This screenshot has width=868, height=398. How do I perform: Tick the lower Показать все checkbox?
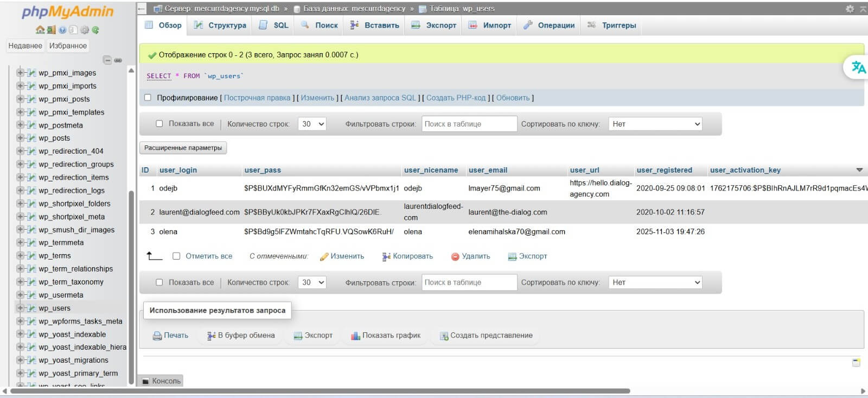click(159, 282)
